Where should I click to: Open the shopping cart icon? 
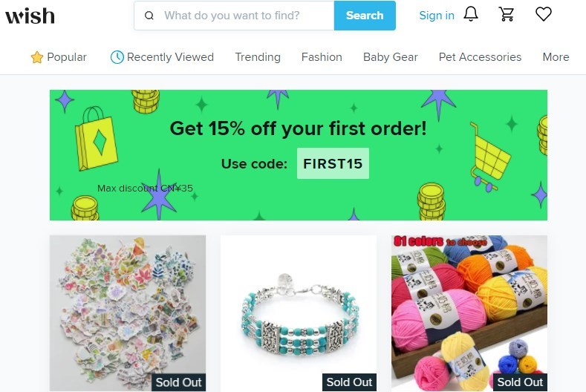click(507, 15)
